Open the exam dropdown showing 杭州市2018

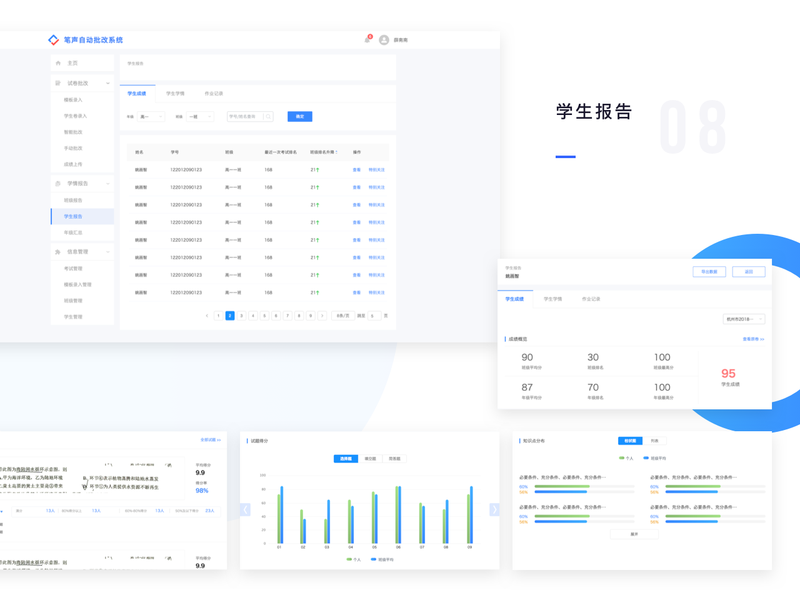744,319
